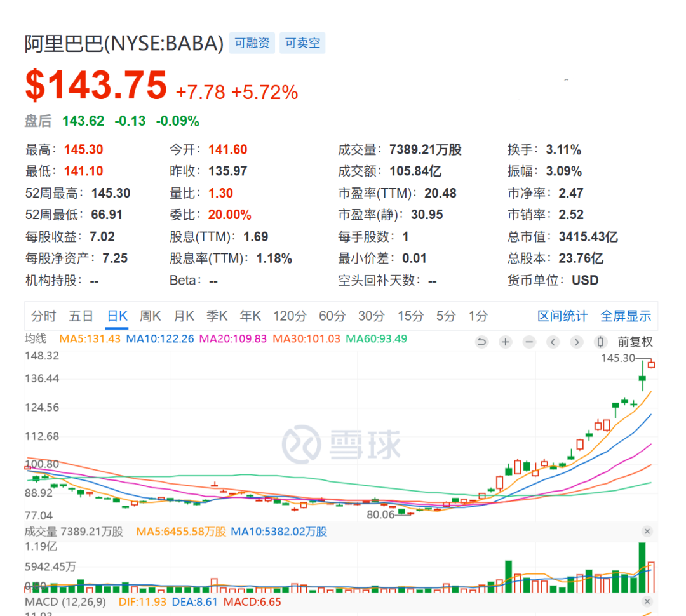Viewport: 686px width, 616px height.
Task: Close the volume indicator panel with its × icon
Action: click(647, 531)
